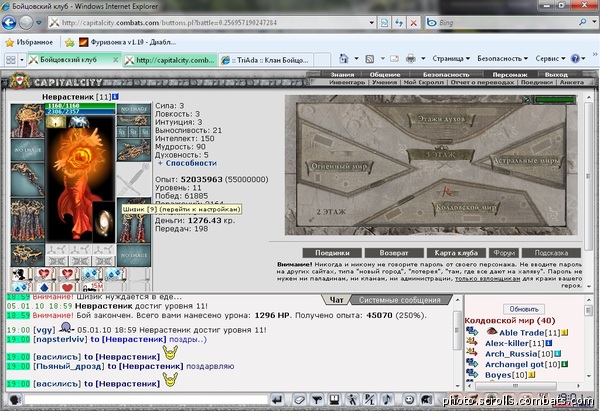600x411 pixels.
Task: Open the Анкета submenu link
Action: point(572,82)
